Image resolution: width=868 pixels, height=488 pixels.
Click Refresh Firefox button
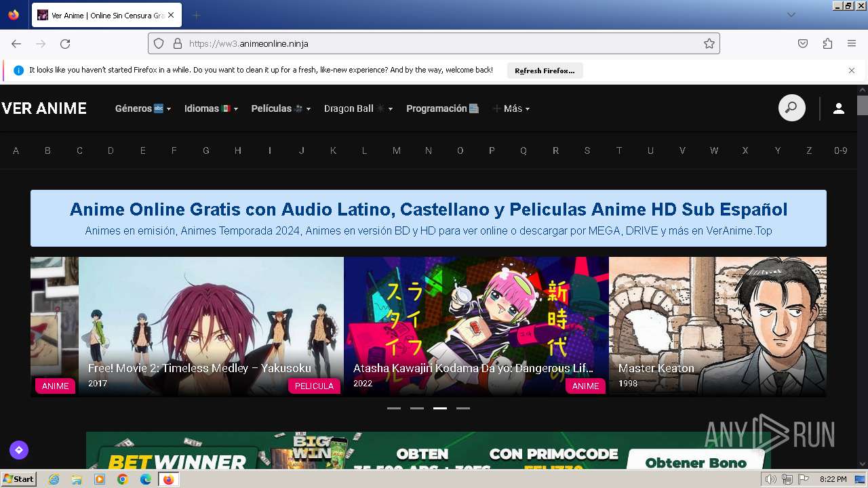point(545,70)
